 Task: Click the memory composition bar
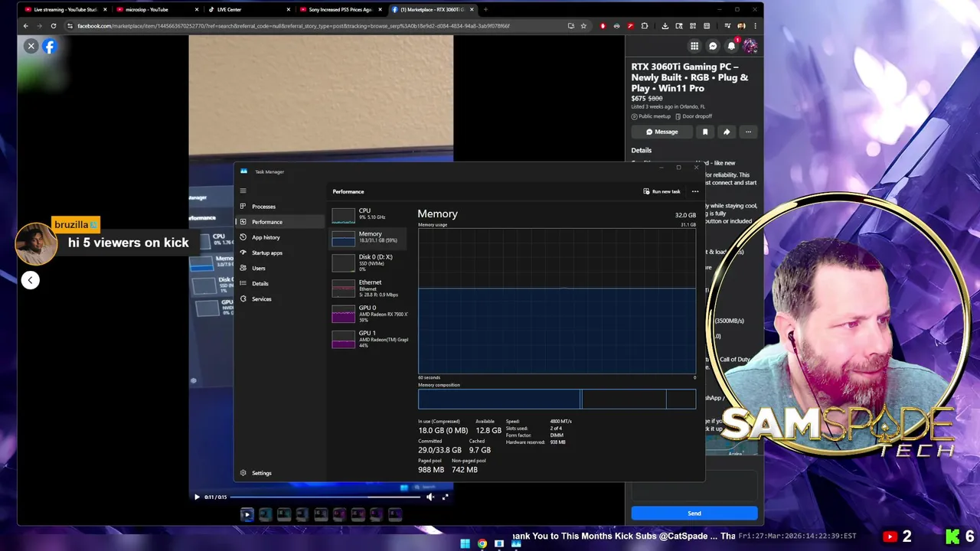click(557, 399)
